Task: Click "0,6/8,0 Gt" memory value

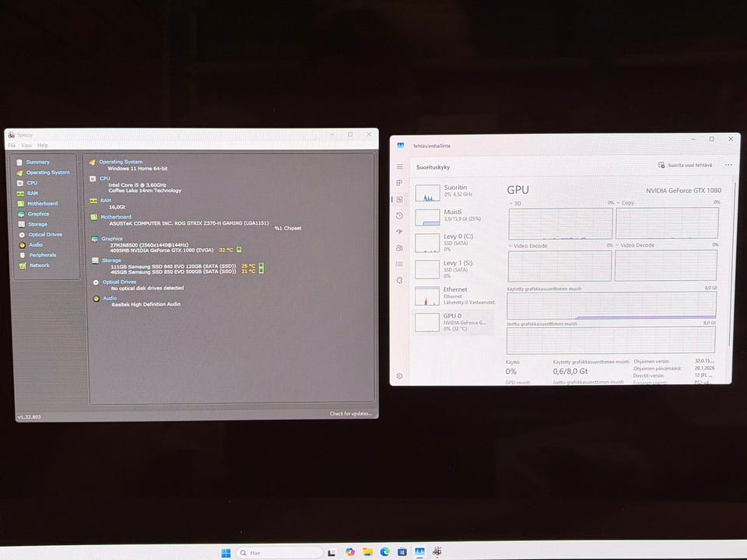Action: click(570, 371)
